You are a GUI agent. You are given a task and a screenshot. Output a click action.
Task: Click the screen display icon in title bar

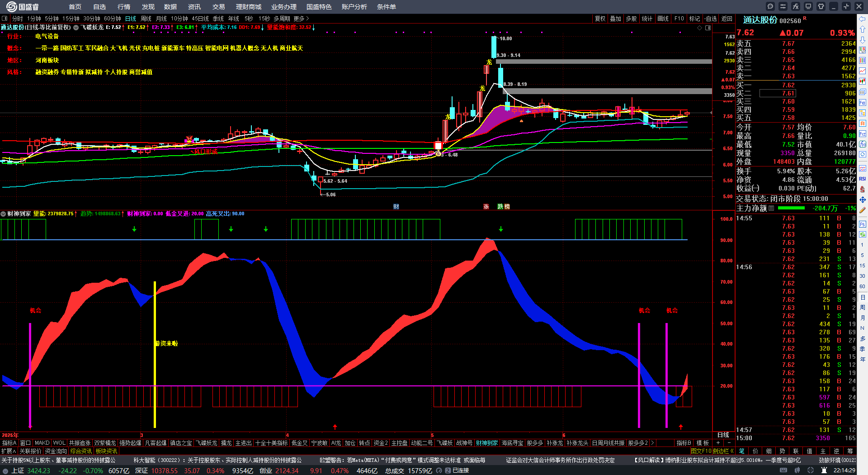[x=808, y=6]
